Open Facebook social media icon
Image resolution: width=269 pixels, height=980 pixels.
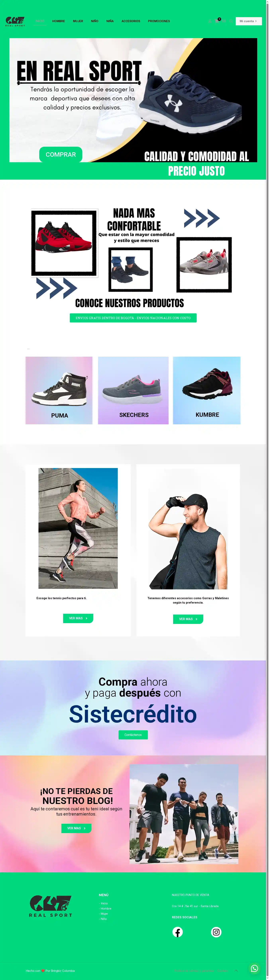click(x=177, y=932)
